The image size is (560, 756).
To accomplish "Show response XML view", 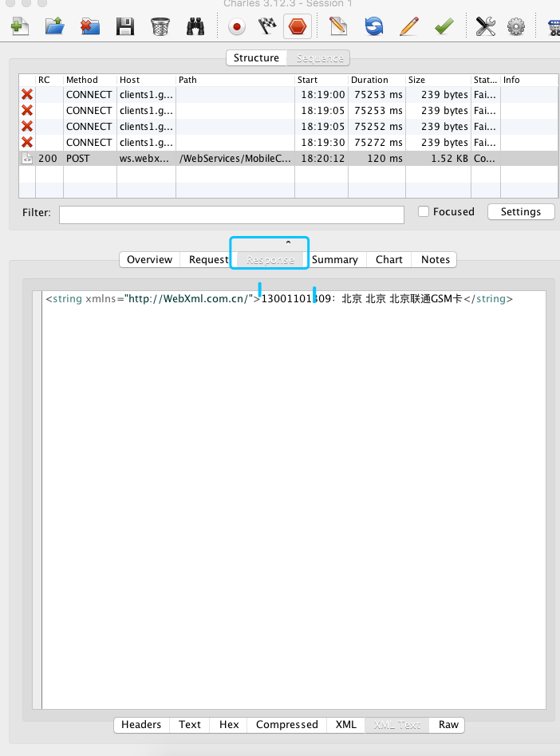I will pos(346,725).
